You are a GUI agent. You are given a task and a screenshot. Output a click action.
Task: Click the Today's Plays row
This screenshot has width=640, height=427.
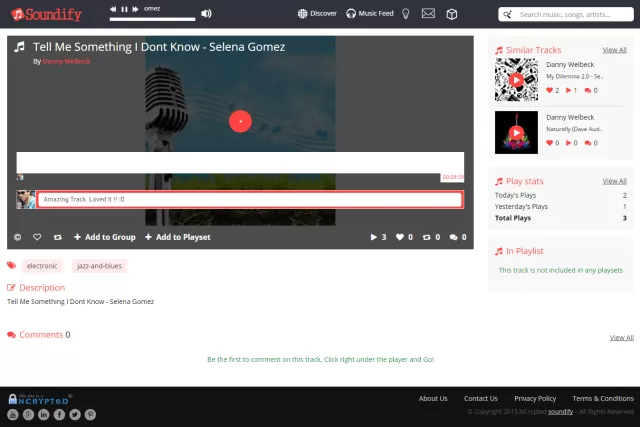(561, 195)
